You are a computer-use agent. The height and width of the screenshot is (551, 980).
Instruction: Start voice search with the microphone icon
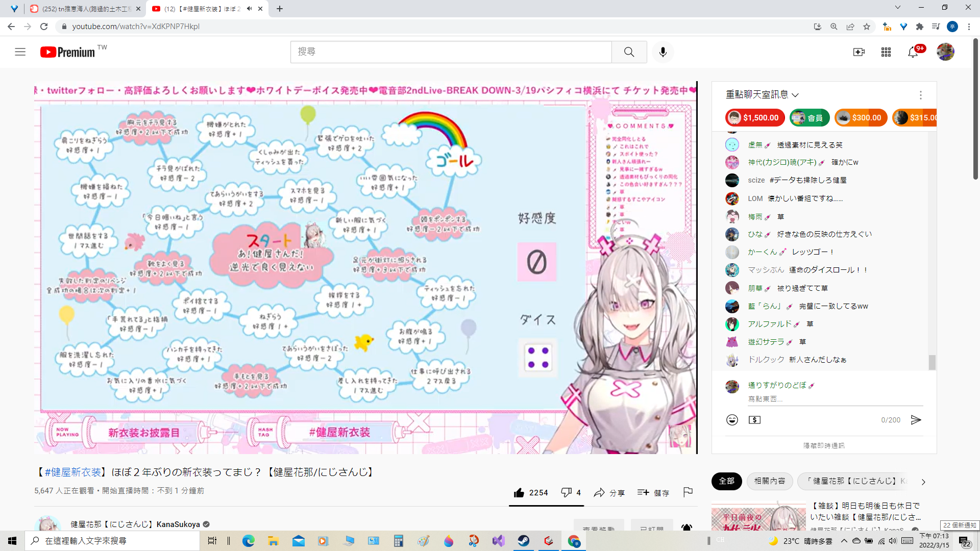coord(663,52)
